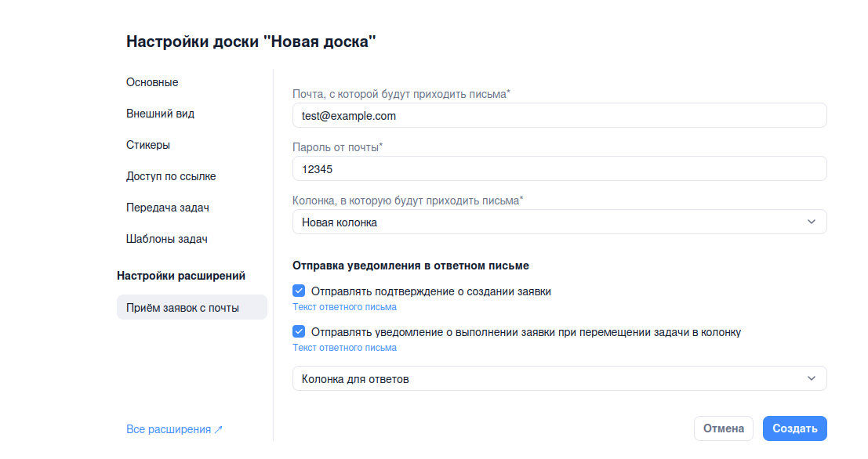Uncheck Отправлять подтверждение о создании заявки

click(299, 291)
